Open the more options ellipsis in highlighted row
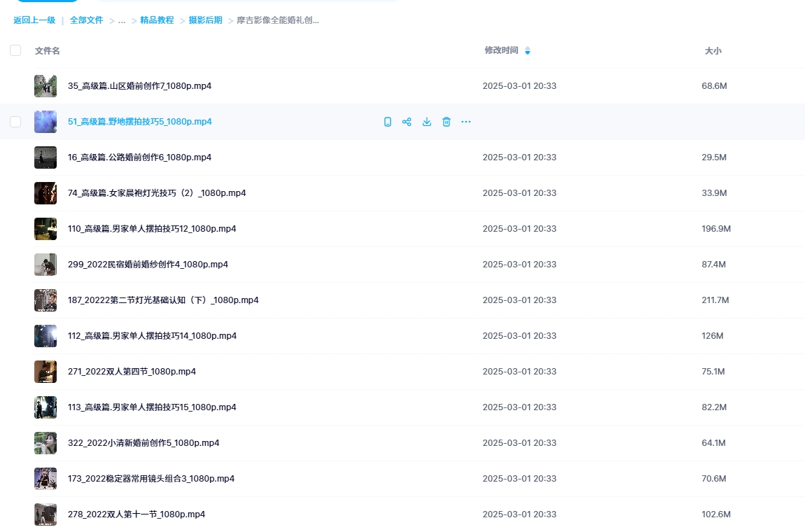 (x=465, y=122)
